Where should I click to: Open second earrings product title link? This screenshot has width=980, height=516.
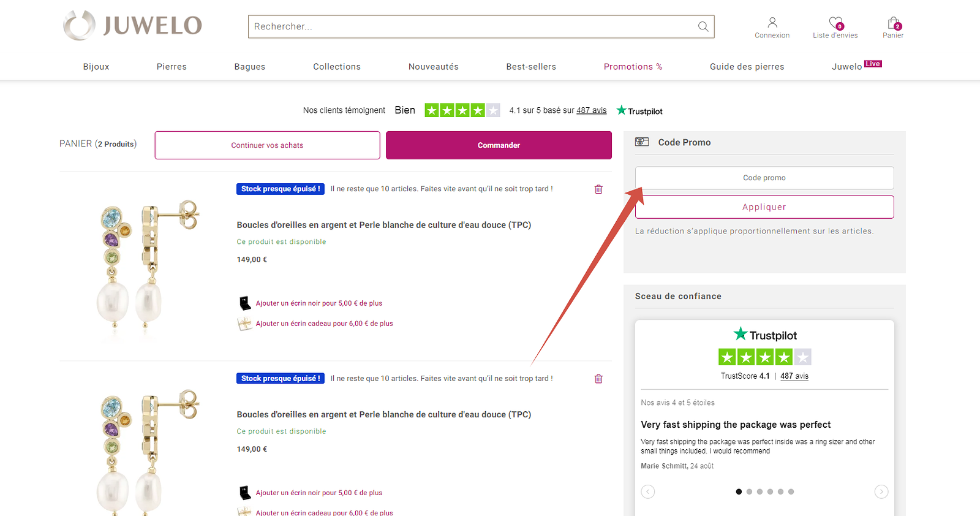click(384, 414)
